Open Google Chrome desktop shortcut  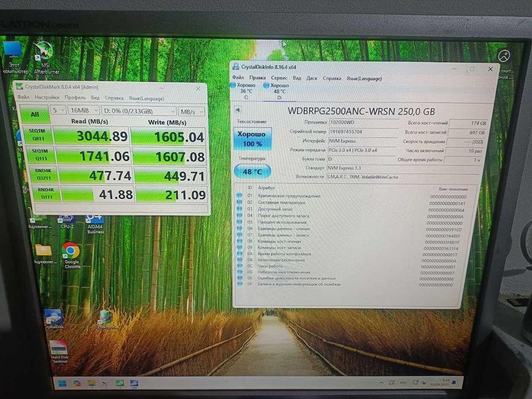pyautogui.click(x=72, y=255)
